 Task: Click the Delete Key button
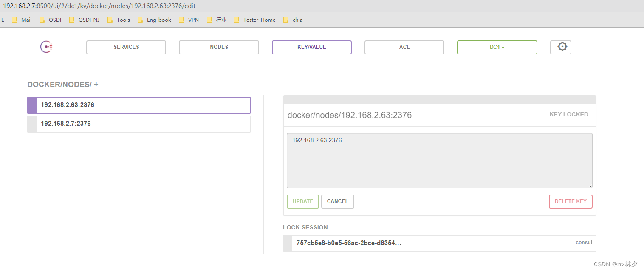[570, 201]
